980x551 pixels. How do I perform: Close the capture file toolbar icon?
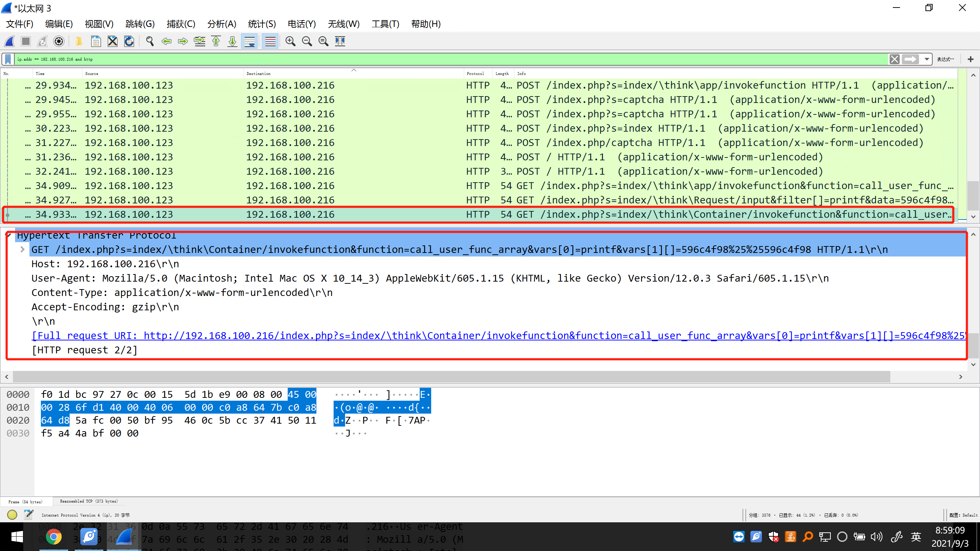click(113, 41)
